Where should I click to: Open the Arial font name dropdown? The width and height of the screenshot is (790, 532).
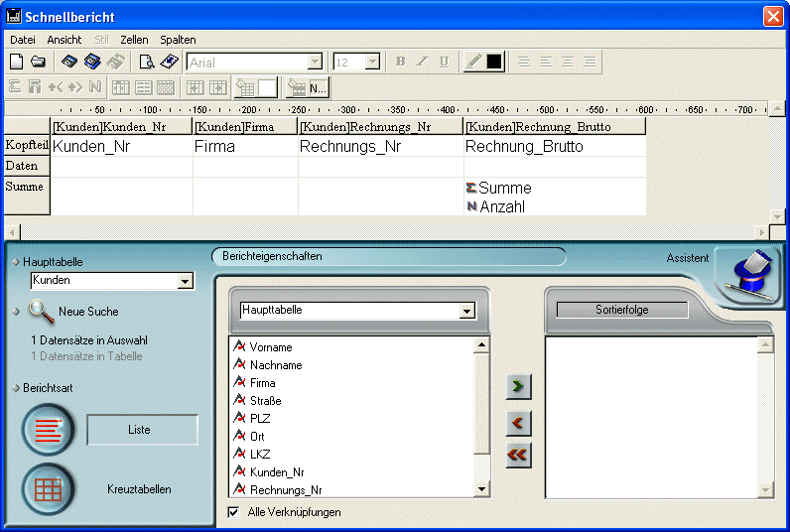pyautogui.click(x=314, y=63)
